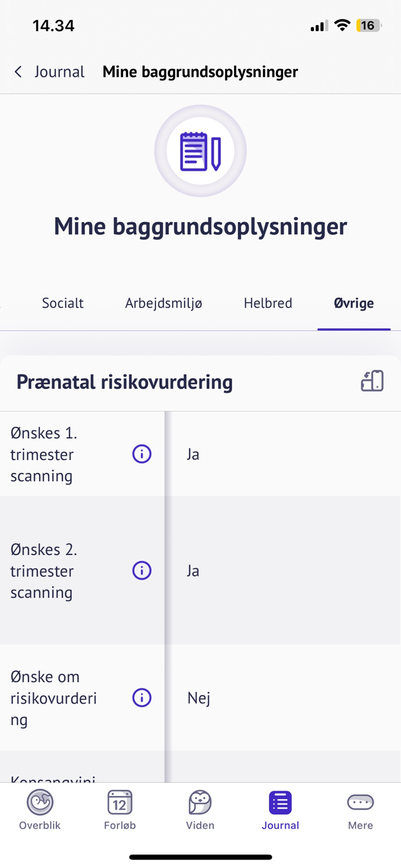Open the Forløb calendar view
The height and width of the screenshot is (868, 401).
click(x=120, y=810)
